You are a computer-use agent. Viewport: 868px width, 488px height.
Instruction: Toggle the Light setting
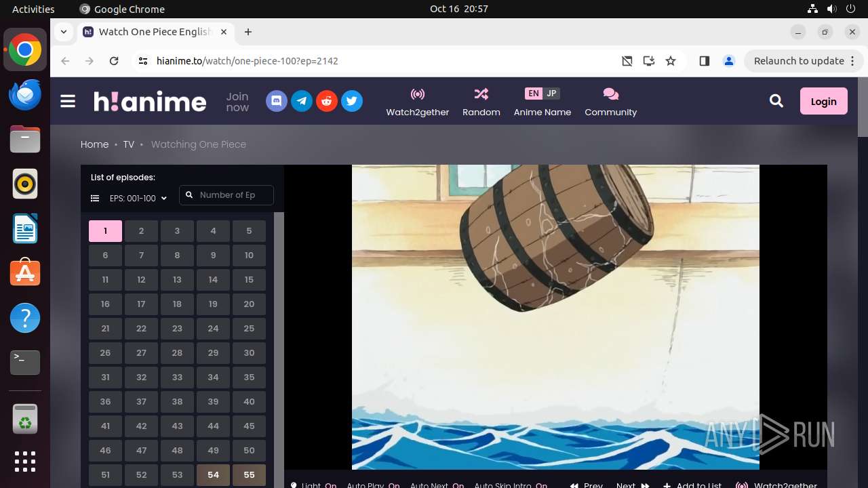click(x=313, y=485)
